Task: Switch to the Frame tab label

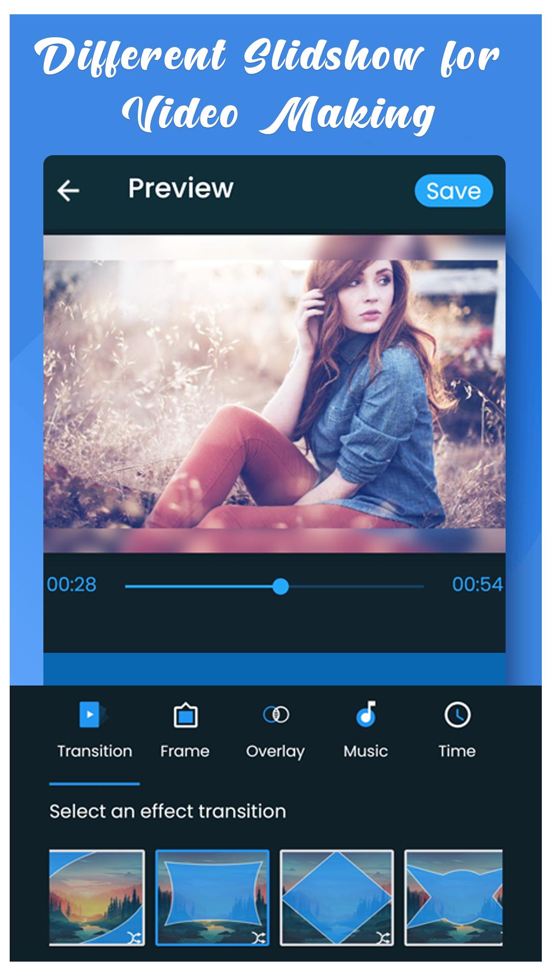Action: 185,751
